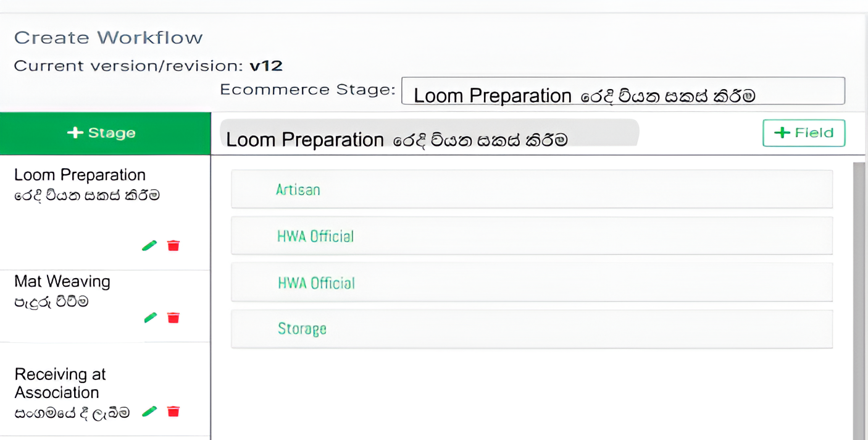Edit the Loom Preparation stage

tap(149, 246)
